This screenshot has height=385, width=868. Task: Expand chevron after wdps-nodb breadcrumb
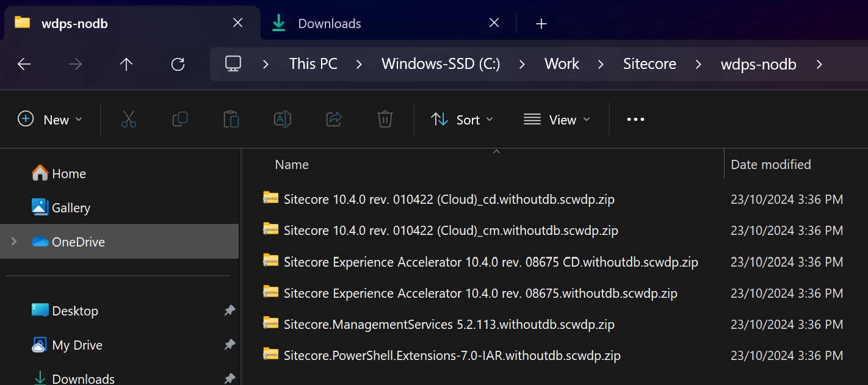[819, 64]
